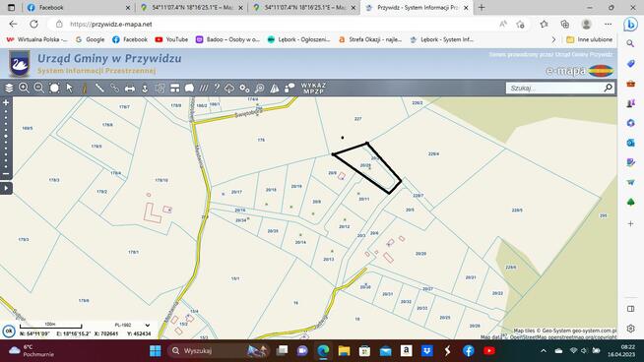
Task: Click the swan coat of arms emblem
Action: point(20,64)
